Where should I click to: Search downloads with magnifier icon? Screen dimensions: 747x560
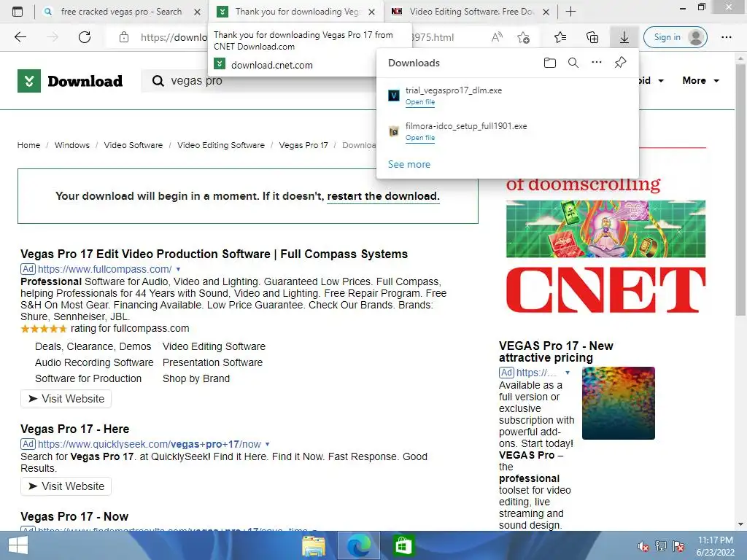(x=573, y=63)
